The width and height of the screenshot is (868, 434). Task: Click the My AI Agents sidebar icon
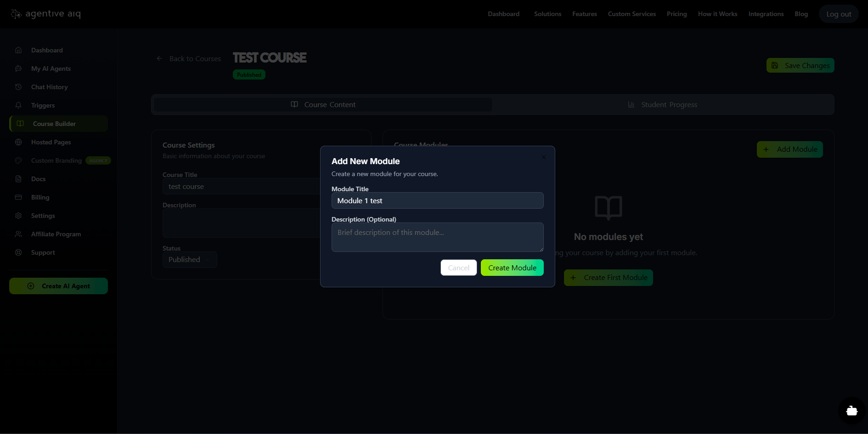[18, 69]
